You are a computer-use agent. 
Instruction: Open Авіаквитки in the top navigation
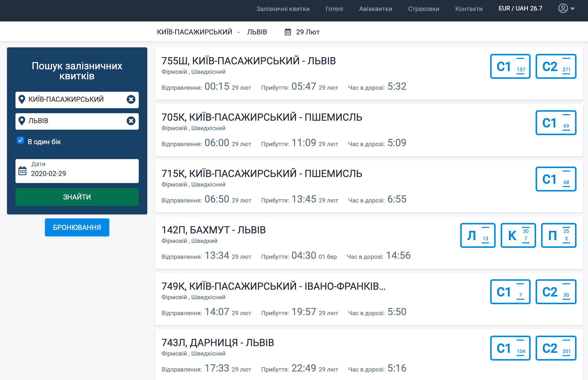click(376, 9)
